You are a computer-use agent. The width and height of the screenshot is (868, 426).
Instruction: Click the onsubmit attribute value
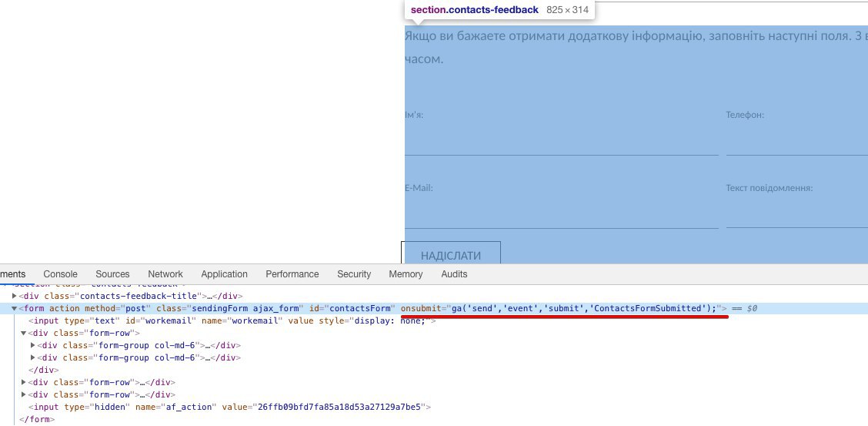[x=584, y=308]
